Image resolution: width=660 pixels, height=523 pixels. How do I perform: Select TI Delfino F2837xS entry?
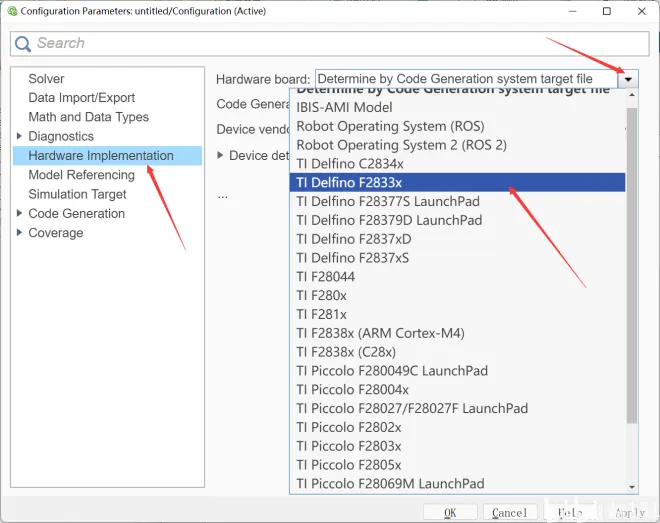tap(458, 258)
